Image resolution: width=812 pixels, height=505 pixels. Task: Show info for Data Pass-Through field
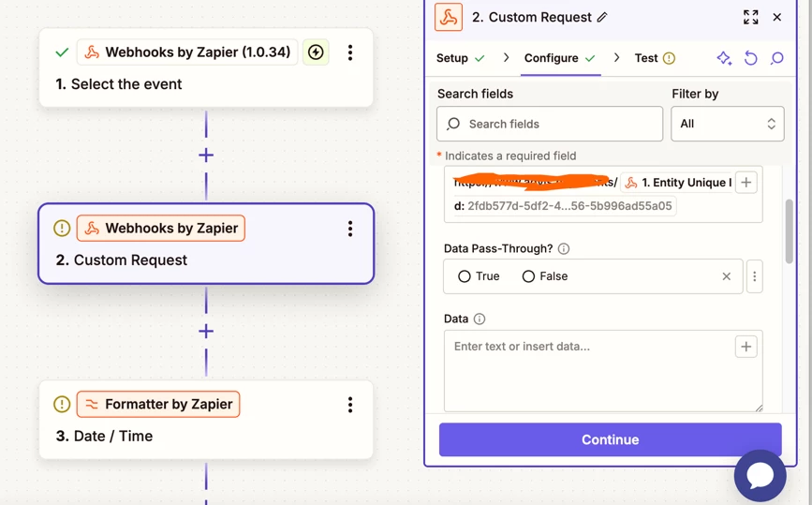coord(564,248)
